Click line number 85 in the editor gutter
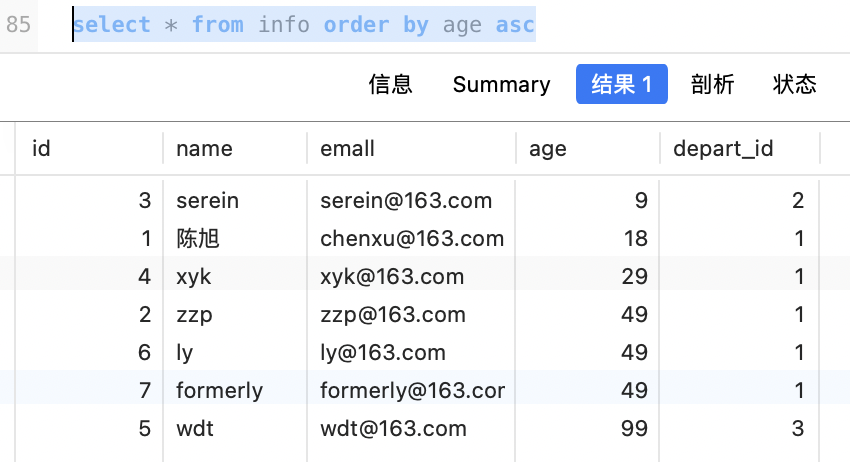Screen dimensions: 850x462 click(18, 24)
